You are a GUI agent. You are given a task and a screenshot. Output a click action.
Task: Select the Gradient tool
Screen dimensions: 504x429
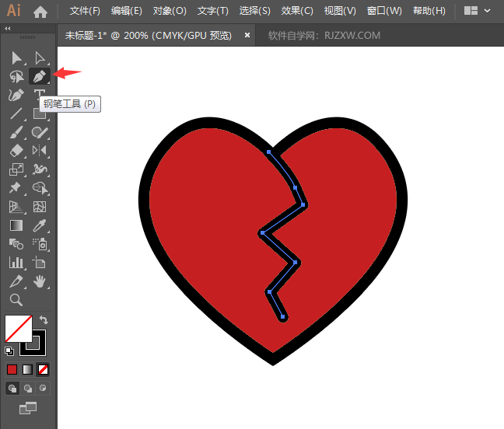16,225
